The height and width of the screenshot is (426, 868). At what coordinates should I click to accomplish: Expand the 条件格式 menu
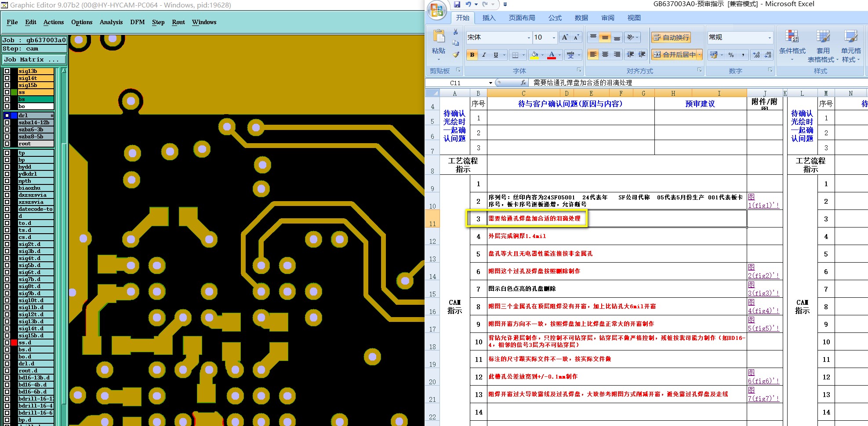pyautogui.click(x=792, y=46)
